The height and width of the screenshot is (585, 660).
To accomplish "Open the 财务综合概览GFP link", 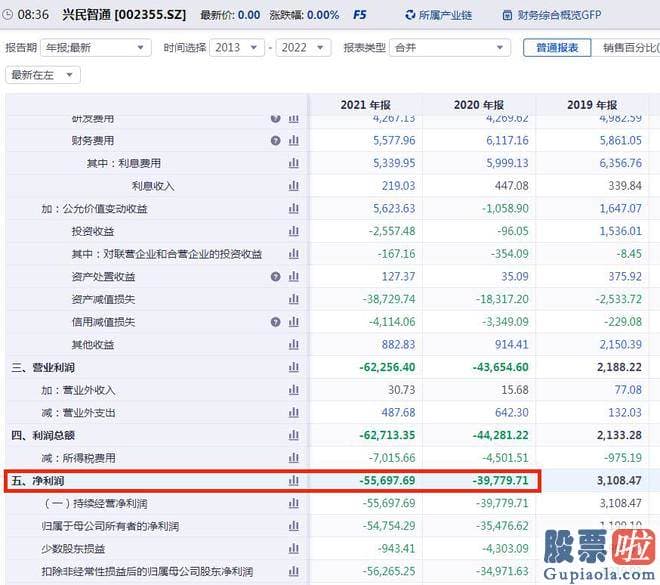I will [x=559, y=15].
